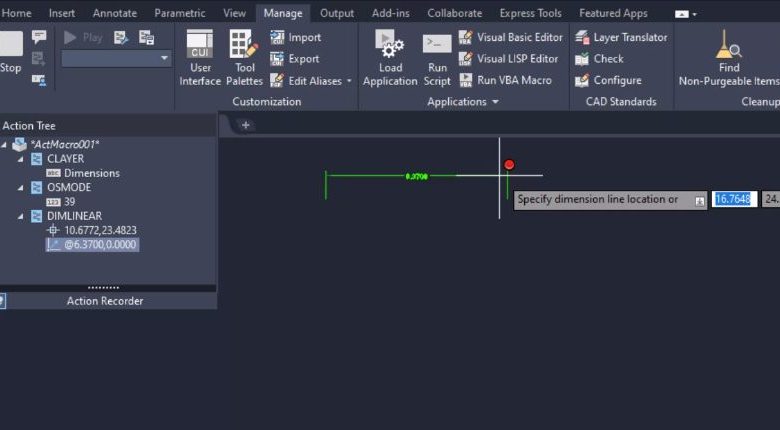780x430 pixels.
Task: Switch to the Add-ins ribbon tab
Action: pos(390,13)
